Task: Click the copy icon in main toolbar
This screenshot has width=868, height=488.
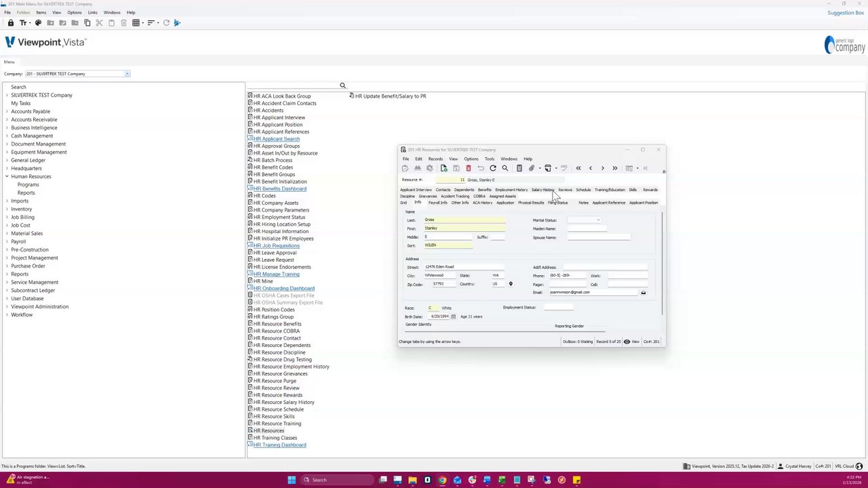Action: click(87, 23)
